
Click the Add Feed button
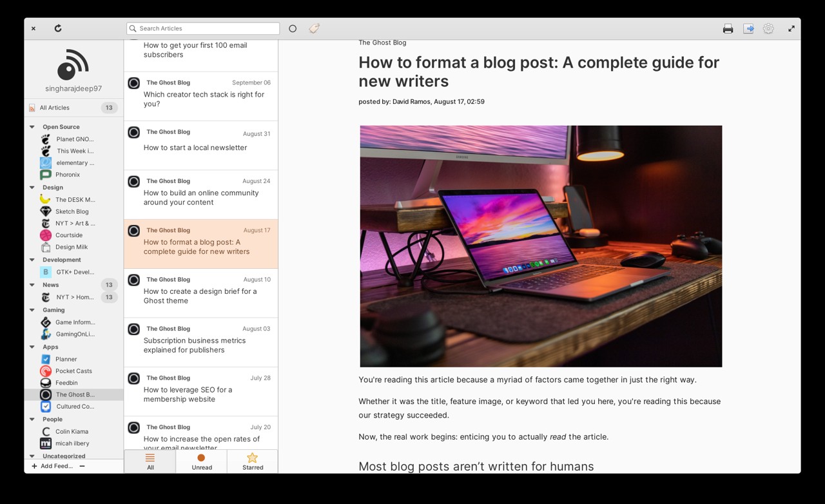tap(52, 466)
